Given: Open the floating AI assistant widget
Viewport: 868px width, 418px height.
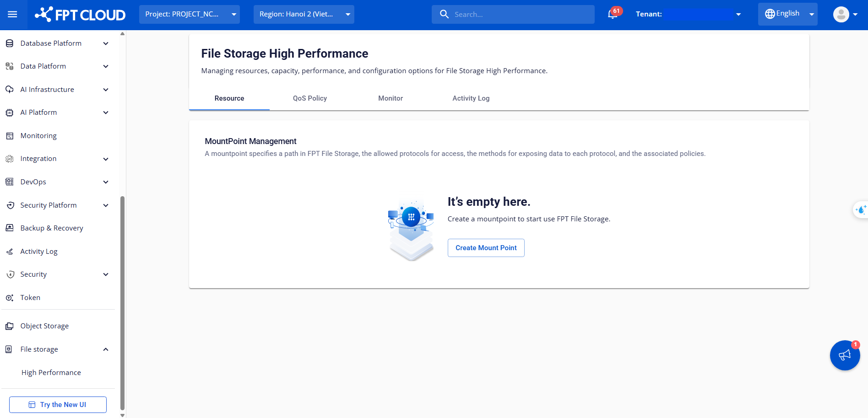Looking at the screenshot, I should click(861, 210).
